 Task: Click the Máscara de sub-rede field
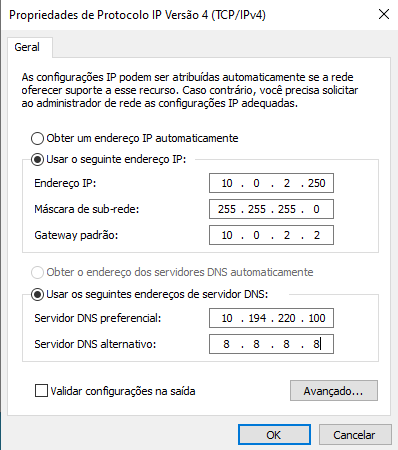[271, 209]
